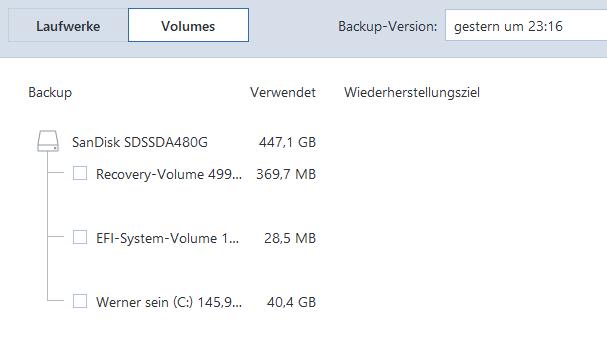The image size is (607, 363).
Task: Select SanDisk SDSSDA480G disk entry
Action: (x=140, y=142)
